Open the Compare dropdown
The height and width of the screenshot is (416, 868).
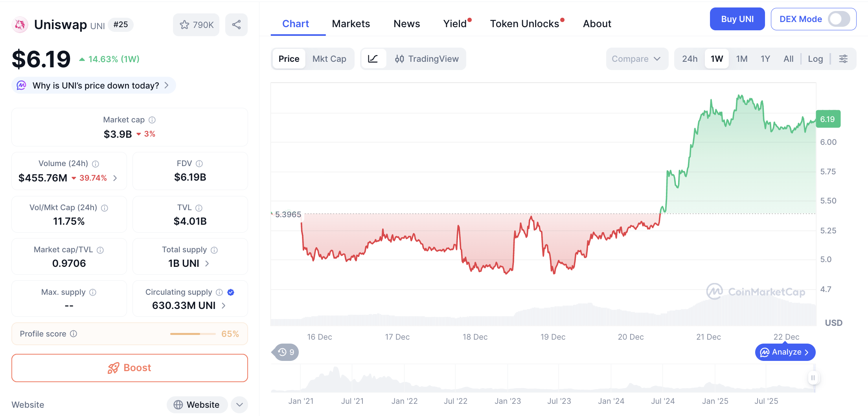636,59
